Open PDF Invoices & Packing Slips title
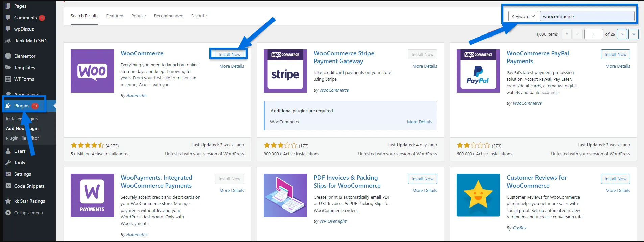This screenshot has width=644, height=242. (x=347, y=181)
